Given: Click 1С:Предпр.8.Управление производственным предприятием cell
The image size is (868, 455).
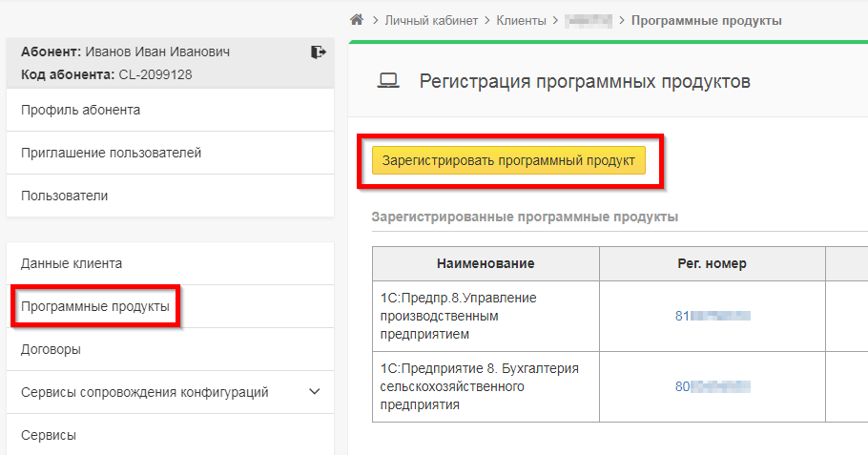Looking at the screenshot, I should 486,316.
